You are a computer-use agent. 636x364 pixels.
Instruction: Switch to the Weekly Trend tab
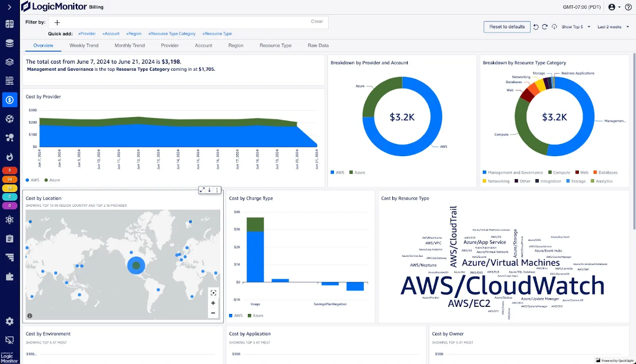click(84, 45)
